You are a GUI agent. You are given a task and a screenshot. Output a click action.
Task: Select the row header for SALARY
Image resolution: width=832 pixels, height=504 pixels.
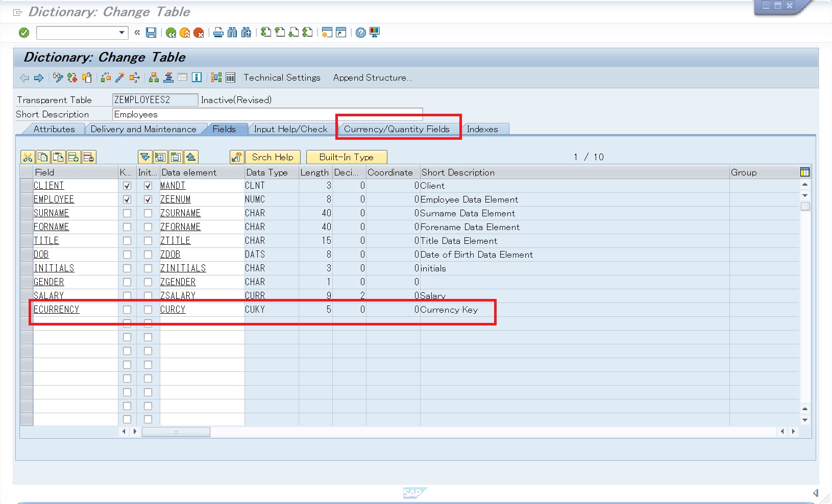pyautogui.click(x=27, y=296)
